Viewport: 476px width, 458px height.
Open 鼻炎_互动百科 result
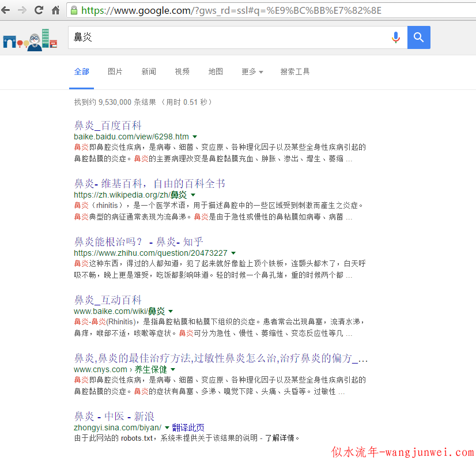(108, 300)
